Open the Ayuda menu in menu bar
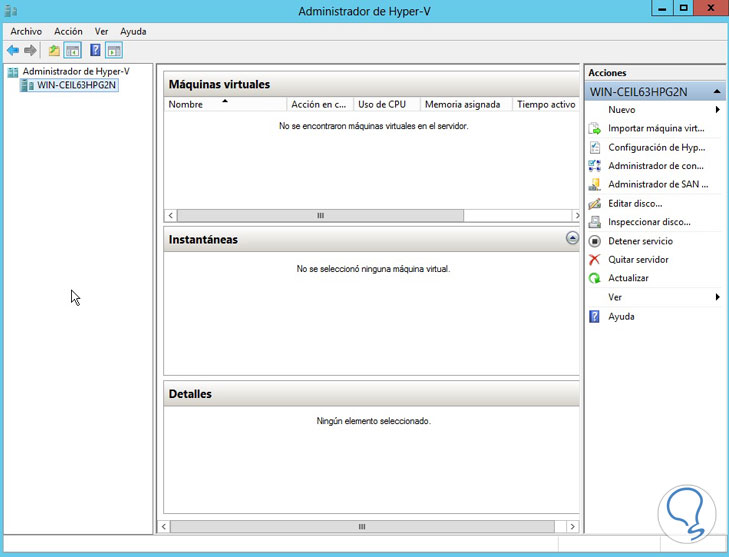Screen dimensions: 730x557 point(133,32)
